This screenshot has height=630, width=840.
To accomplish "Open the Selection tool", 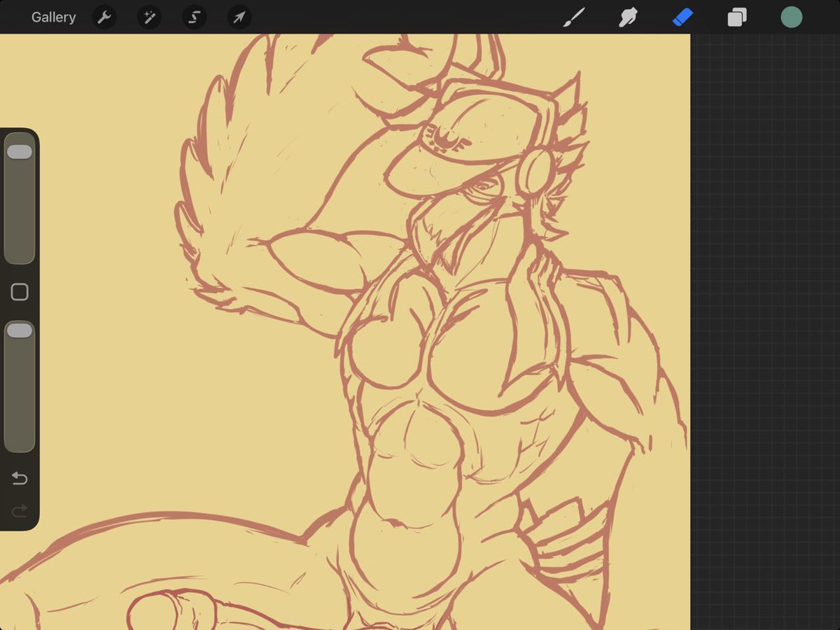I will (194, 17).
